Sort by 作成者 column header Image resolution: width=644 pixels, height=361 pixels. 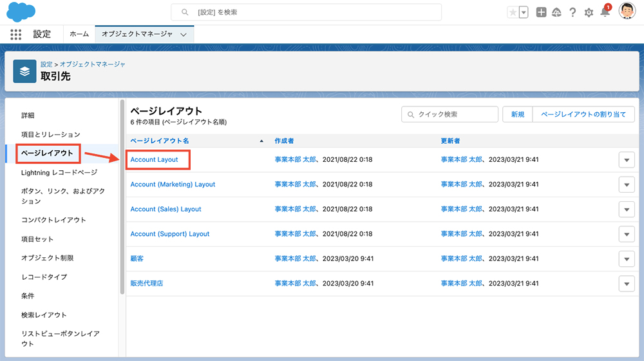point(284,141)
